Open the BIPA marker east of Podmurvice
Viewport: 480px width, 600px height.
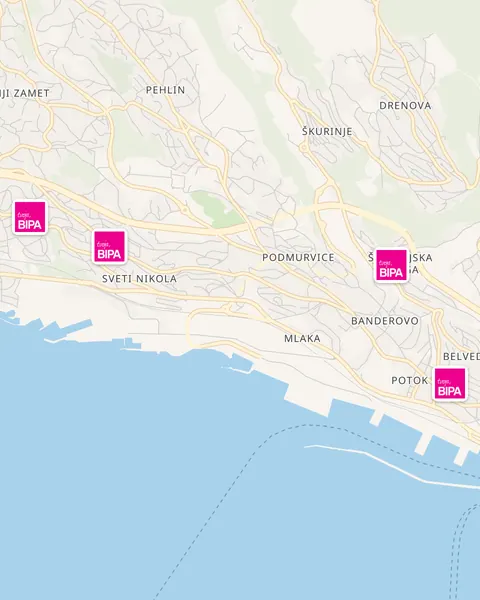click(391, 265)
